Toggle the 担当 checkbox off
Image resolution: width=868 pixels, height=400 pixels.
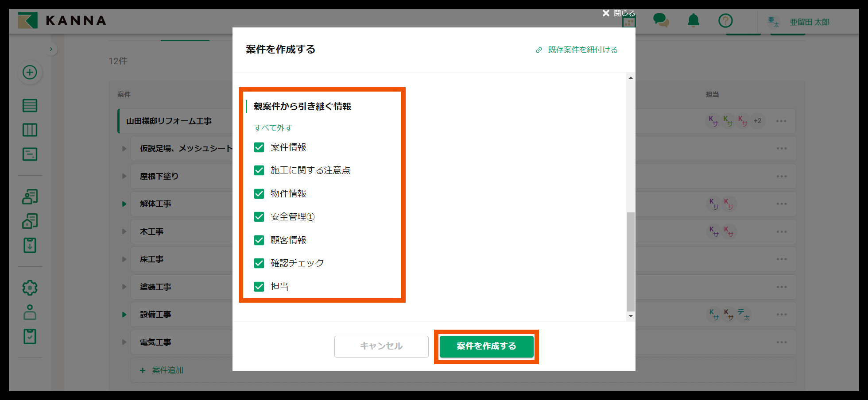259,286
